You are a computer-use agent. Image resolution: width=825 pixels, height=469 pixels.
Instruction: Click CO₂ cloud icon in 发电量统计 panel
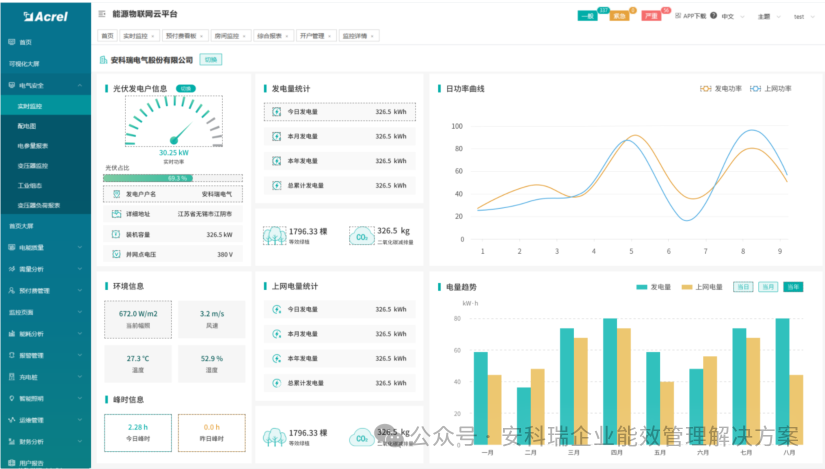[x=361, y=236]
